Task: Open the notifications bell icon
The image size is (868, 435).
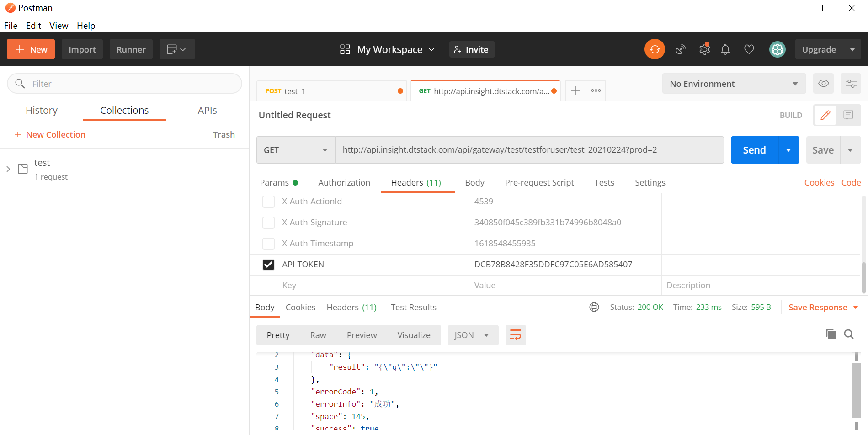Action: 725,49
